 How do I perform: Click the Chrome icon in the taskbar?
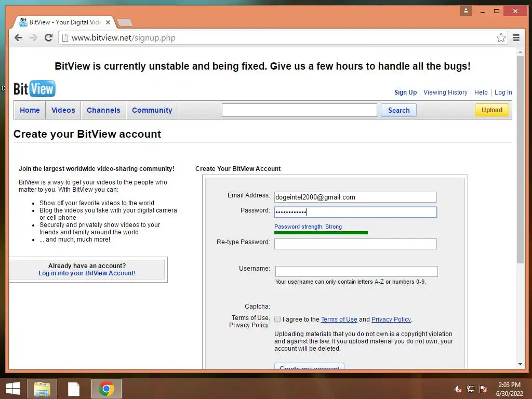click(106, 389)
